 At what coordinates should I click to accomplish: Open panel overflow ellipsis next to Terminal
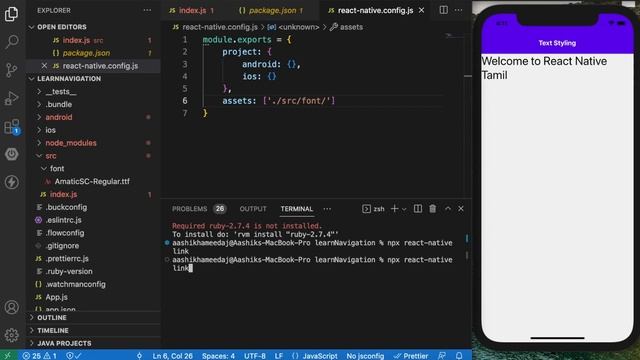(327, 209)
